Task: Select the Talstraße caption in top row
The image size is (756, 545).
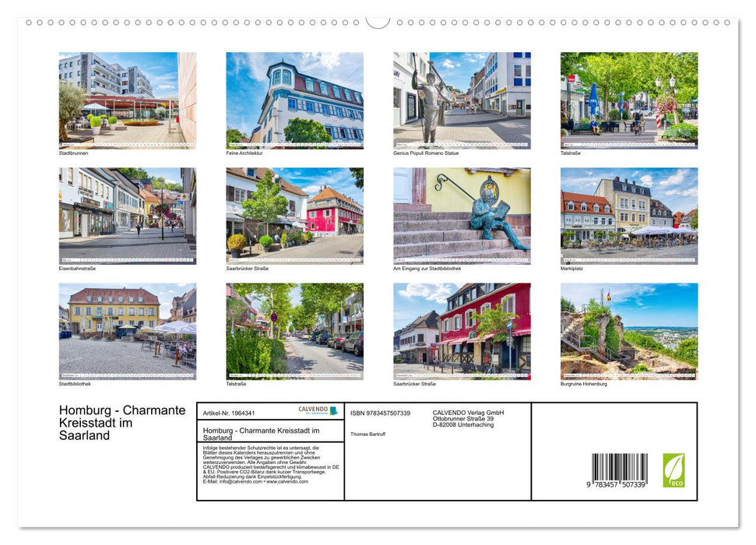Action: 571,153
